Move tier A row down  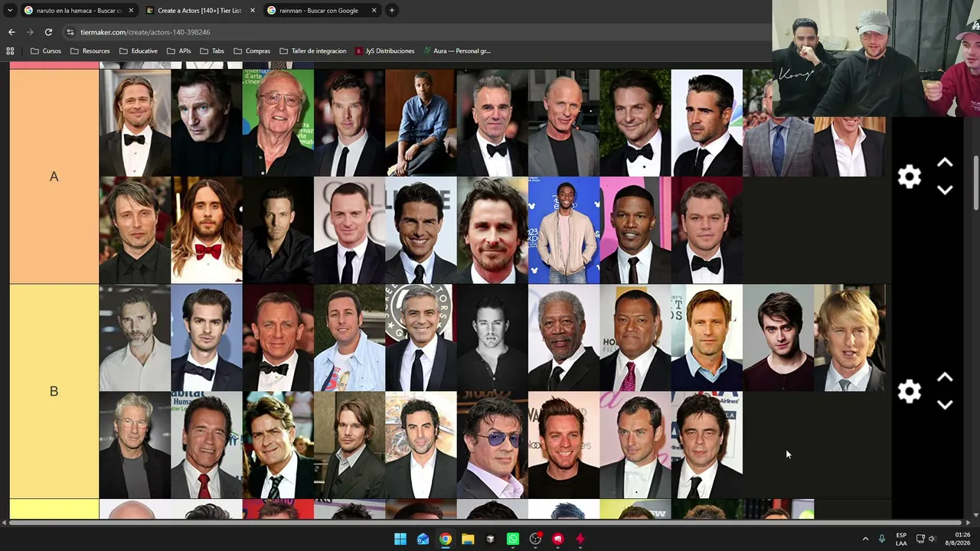click(945, 190)
